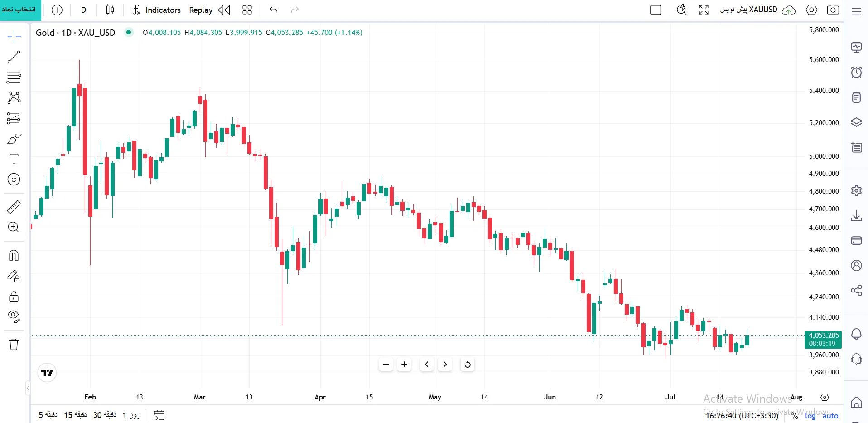Click the teal انتخاب نماد symbol button
This screenshot has height=423, width=868.
click(x=20, y=10)
